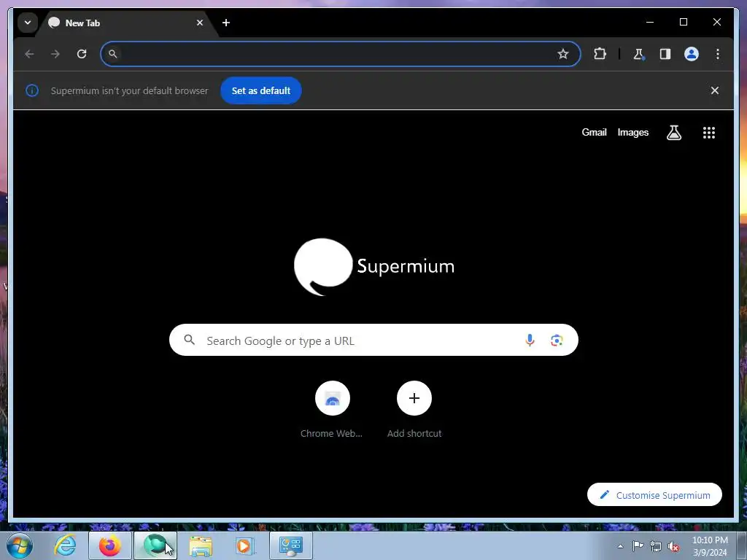Set Supermium as default browser

point(261,90)
